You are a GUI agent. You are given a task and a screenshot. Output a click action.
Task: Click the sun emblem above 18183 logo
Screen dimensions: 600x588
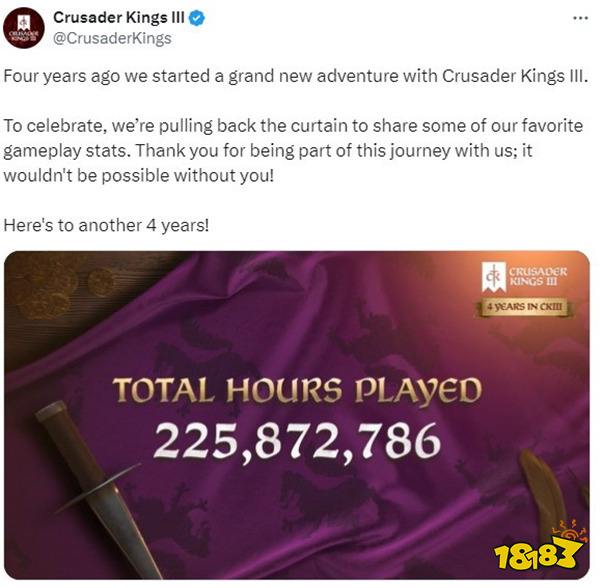pos(570,531)
